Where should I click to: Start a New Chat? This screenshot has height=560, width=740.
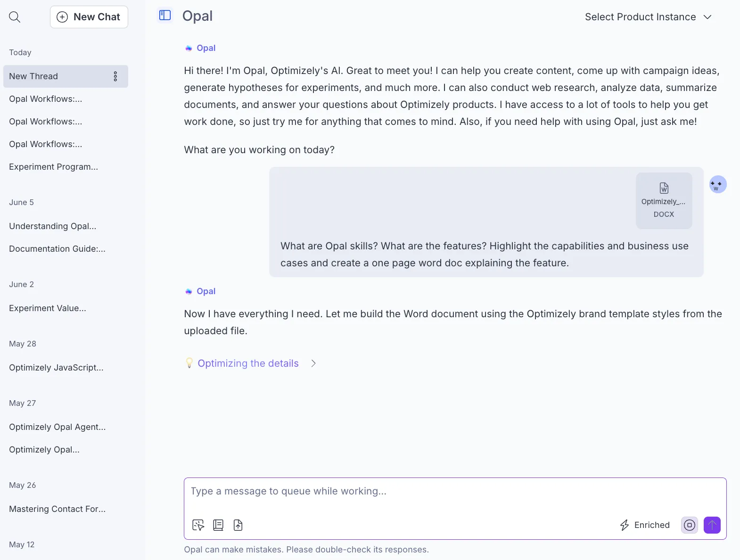tap(89, 17)
